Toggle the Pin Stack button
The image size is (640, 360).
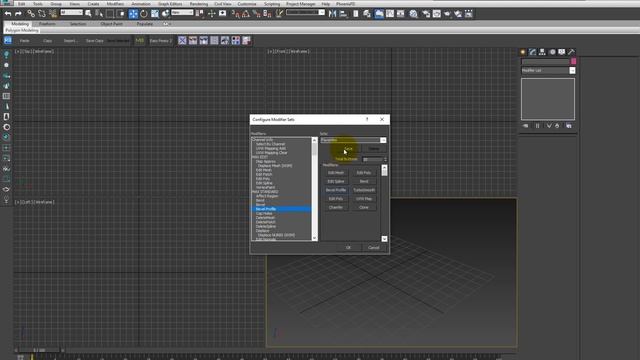(525, 126)
